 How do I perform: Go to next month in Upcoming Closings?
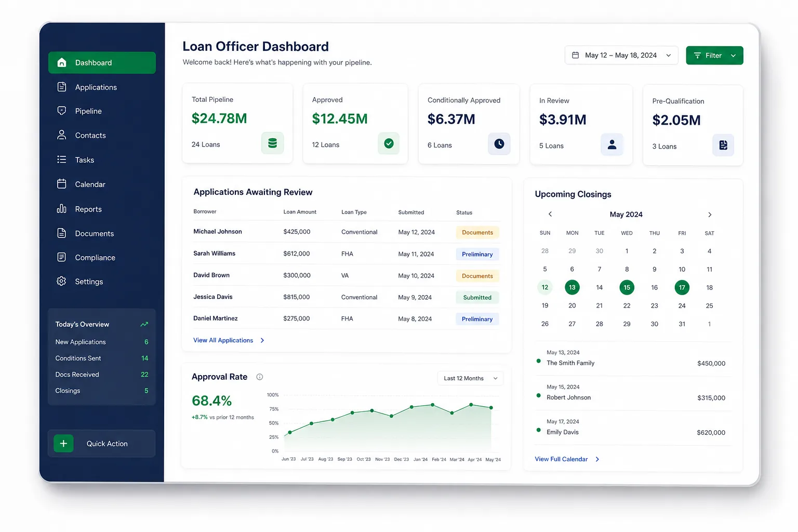point(710,215)
